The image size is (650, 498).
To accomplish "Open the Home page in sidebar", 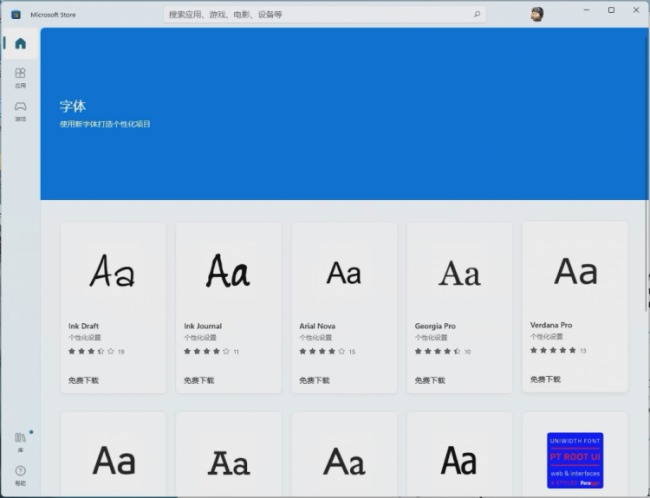I will 20,44.
